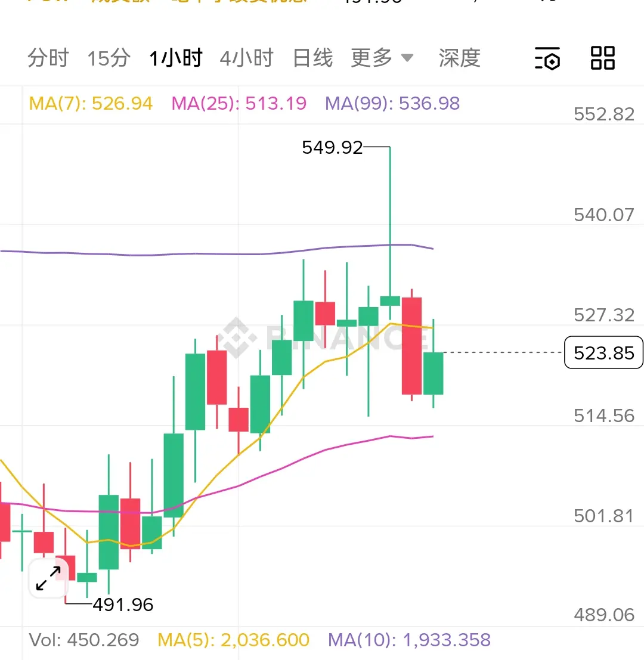Screen dimensions: 644x660
Task: Expand chart to fullscreen with arrows icon
Action: tap(48, 578)
